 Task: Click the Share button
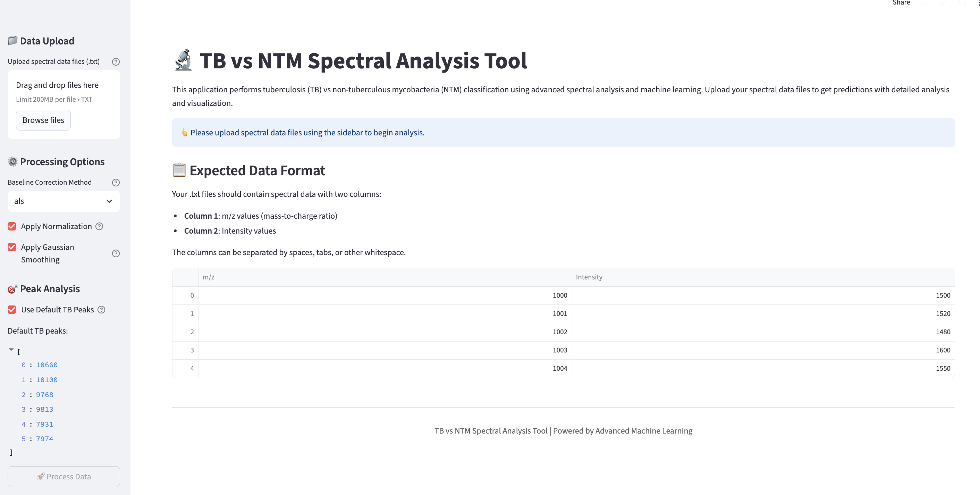tap(901, 3)
